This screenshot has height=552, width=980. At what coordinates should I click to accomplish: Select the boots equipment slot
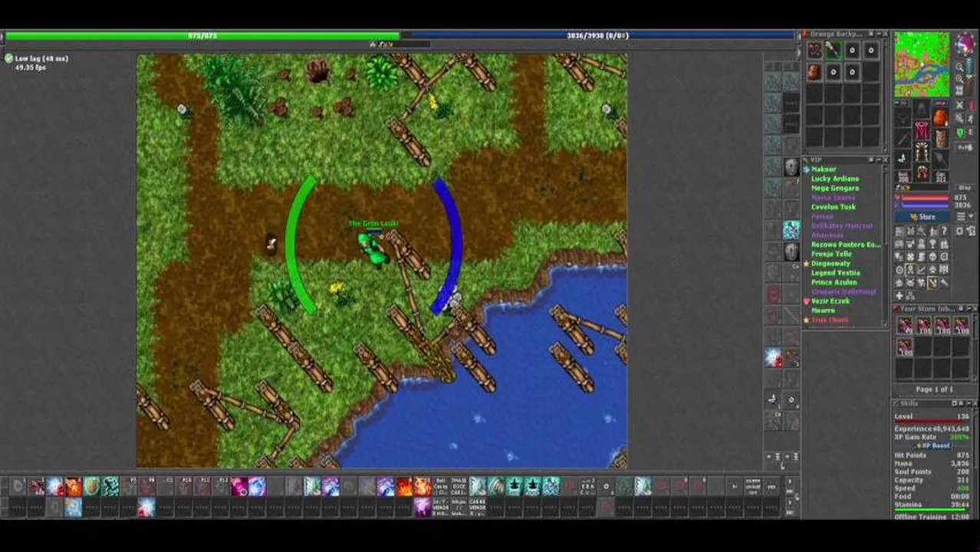(x=921, y=172)
